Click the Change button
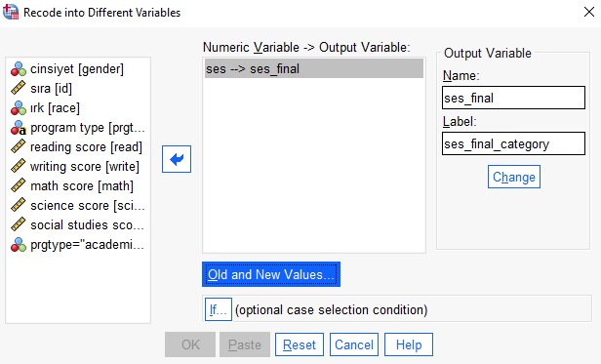 tap(514, 177)
